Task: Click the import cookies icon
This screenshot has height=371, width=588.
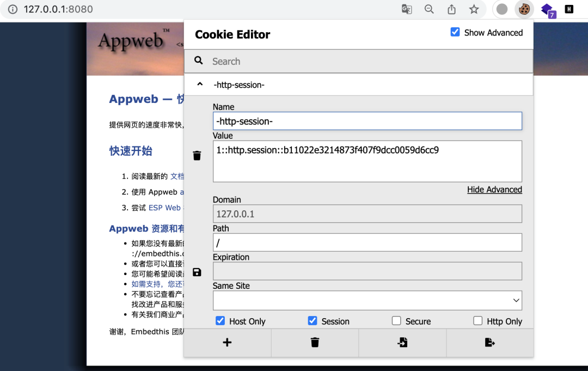Action: pyautogui.click(x=402, y=343)
